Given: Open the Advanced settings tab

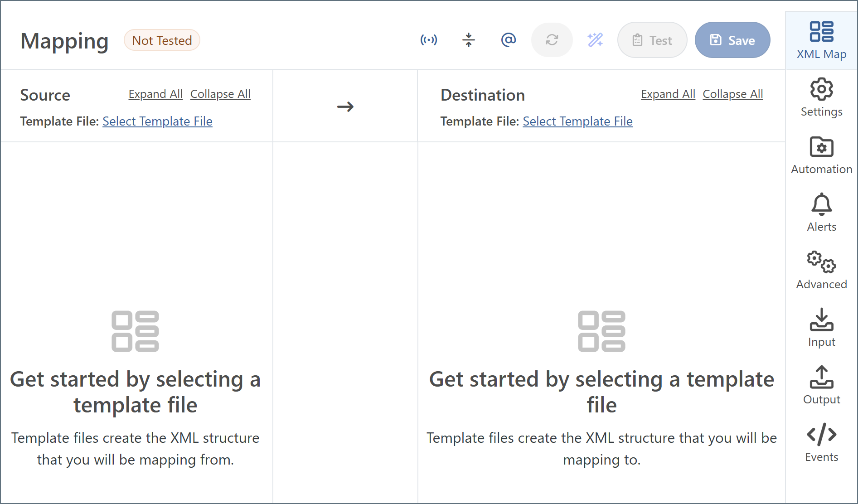Looking at the screenshot, I should point(821,271).
